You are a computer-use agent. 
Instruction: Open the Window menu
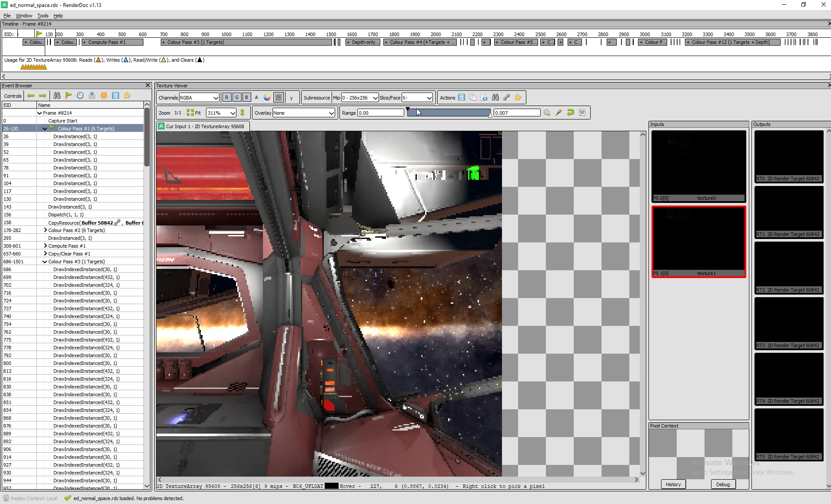pyautogui.click(x=24, y=16)
